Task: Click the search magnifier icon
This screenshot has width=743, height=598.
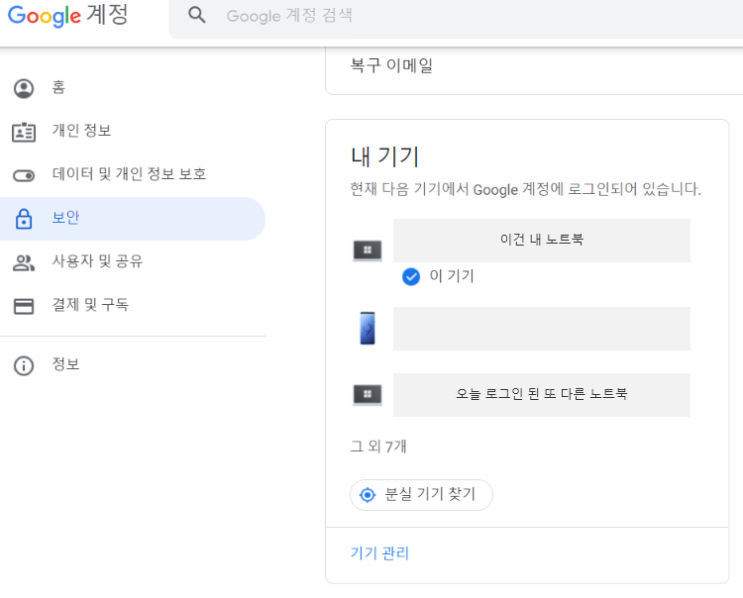Action: point(197,16)
